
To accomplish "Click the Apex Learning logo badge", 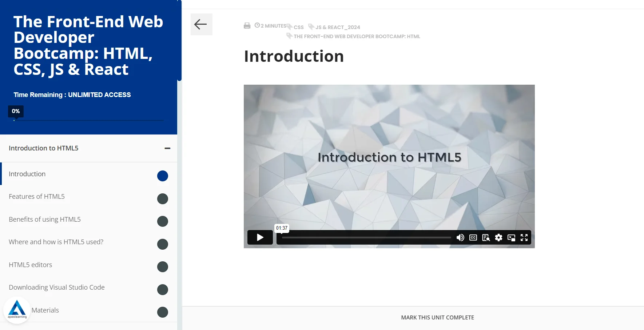I will pyautogui.click(x=17, y=310).
